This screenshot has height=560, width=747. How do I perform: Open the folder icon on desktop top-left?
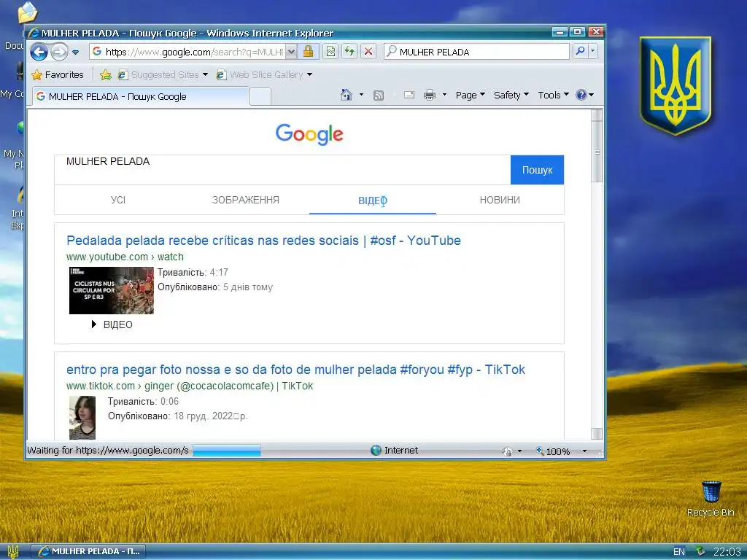[27, 12]
